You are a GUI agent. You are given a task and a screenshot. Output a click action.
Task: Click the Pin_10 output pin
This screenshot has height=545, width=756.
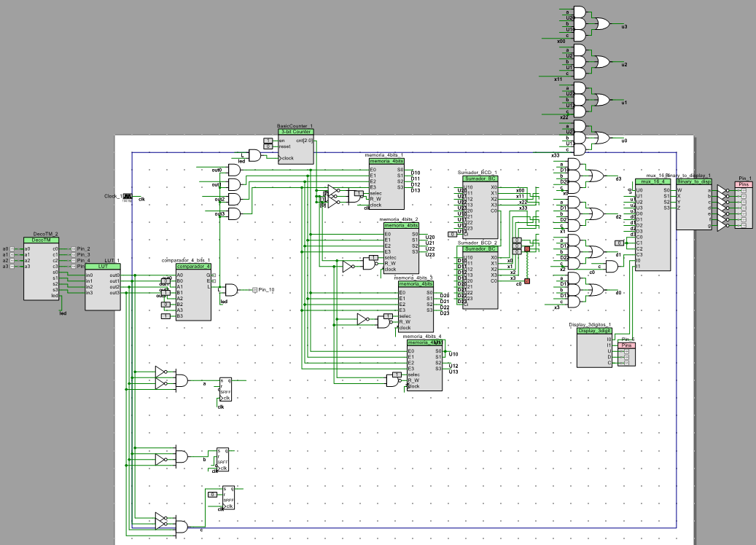[x=255, y=290]
